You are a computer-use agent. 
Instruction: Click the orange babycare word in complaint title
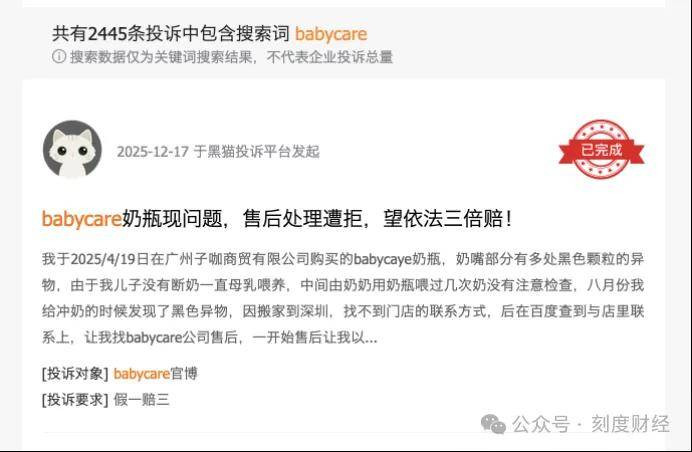[x=82, y=219]
